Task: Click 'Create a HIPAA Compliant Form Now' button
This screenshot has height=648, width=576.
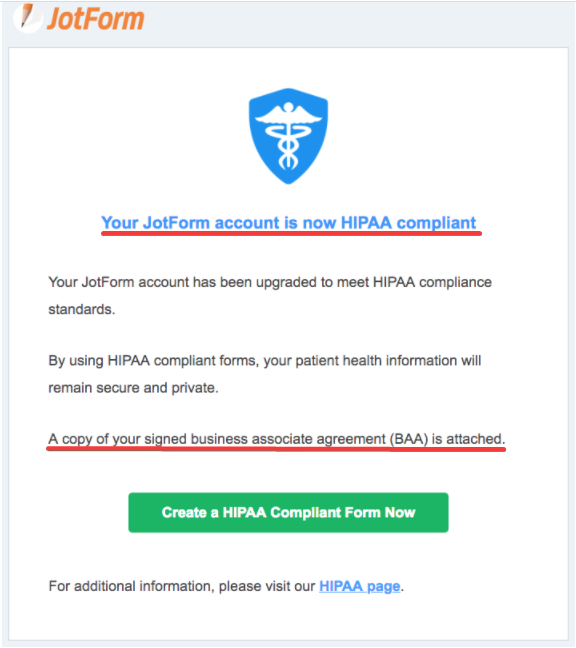Action: tap(288, 512)
